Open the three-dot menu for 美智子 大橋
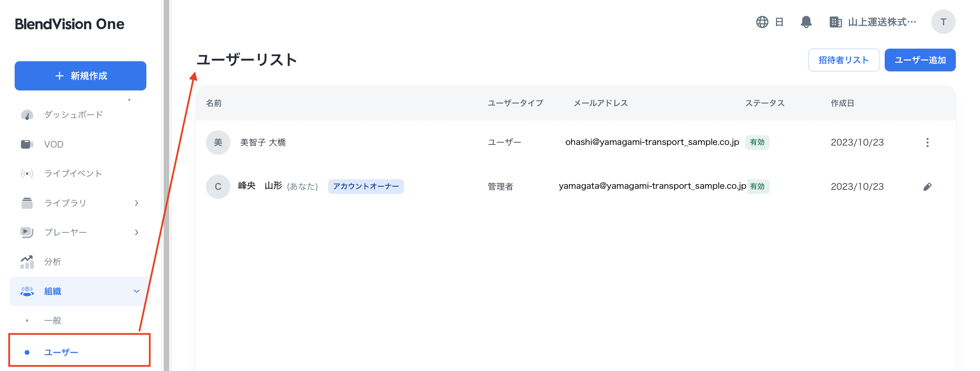The image size is (980, 371). (x=928, y=142)
